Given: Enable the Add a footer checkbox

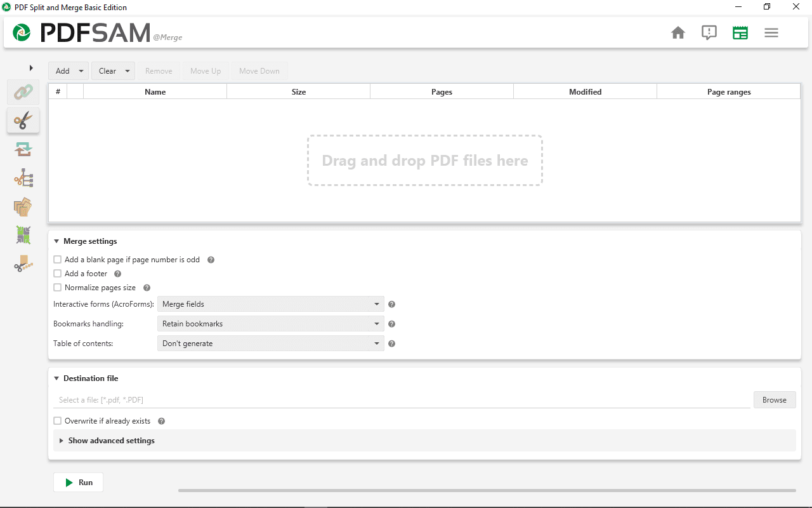Looking at the screenshot, I should (58, 274).
